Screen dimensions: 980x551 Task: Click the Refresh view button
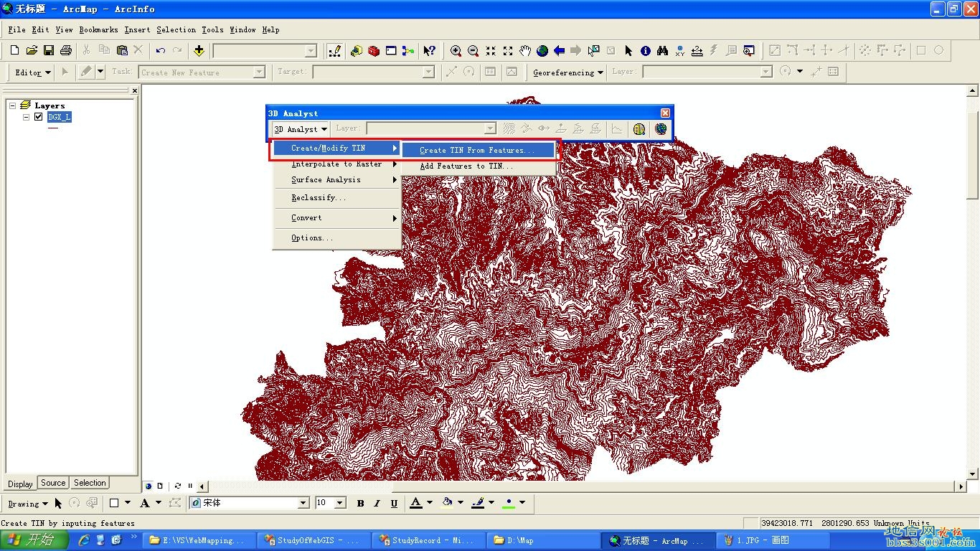tap(177, 486)
